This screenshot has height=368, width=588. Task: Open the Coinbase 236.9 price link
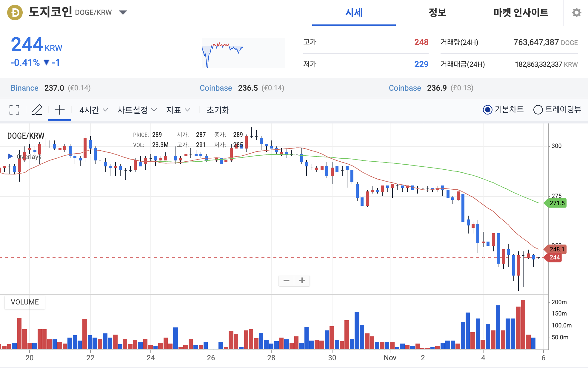pyautogui.click(x=405, y=88)
